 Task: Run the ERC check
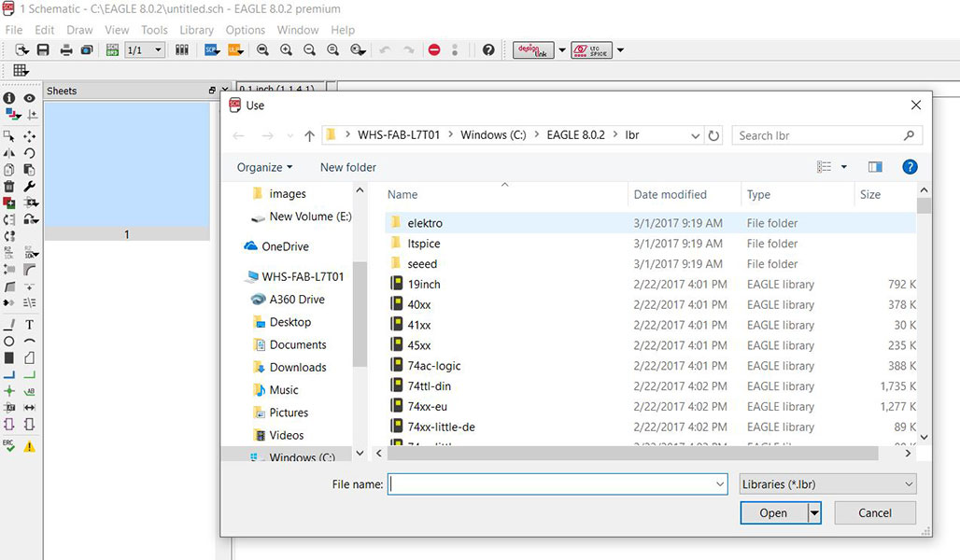[x=9, y=446]
